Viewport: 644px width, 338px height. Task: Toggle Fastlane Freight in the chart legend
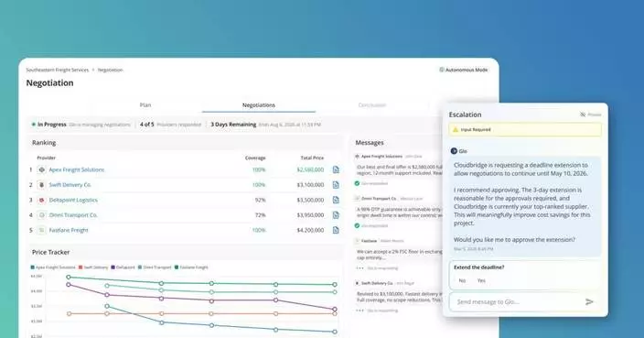coord(191,267)
